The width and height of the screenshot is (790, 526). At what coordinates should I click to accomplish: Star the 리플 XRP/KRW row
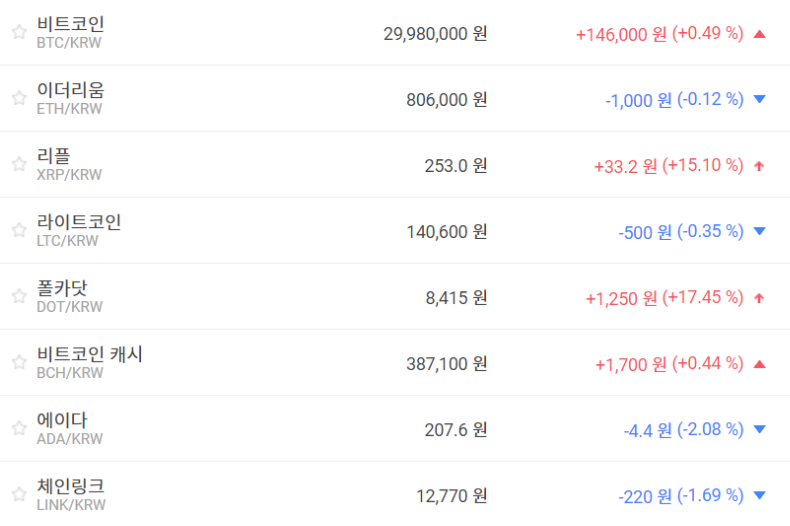point(19,164)
